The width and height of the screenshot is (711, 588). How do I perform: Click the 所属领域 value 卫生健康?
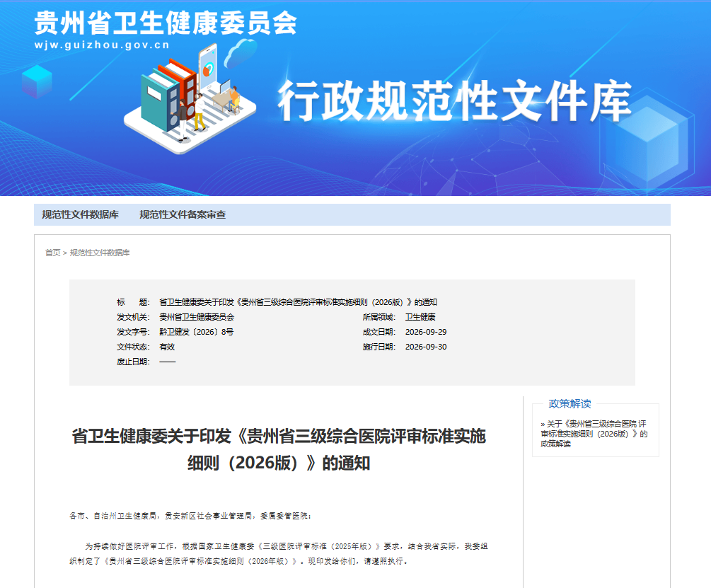coord(420,317)
